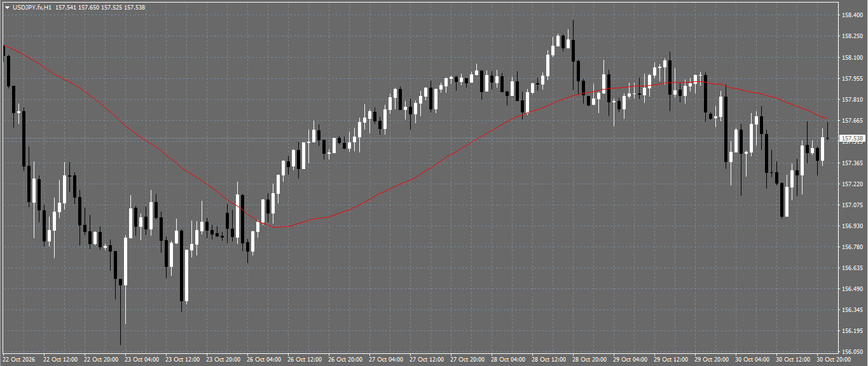Click the 22 Oct 20:00 time label
Image resolution: width=868 pixels, height=366 pixels.
pos(101,360)
